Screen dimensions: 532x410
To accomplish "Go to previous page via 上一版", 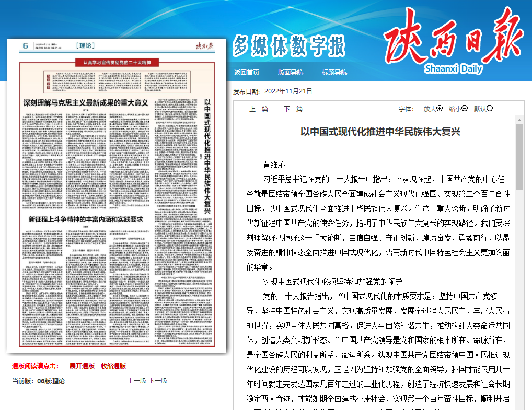I will [137, 381].
